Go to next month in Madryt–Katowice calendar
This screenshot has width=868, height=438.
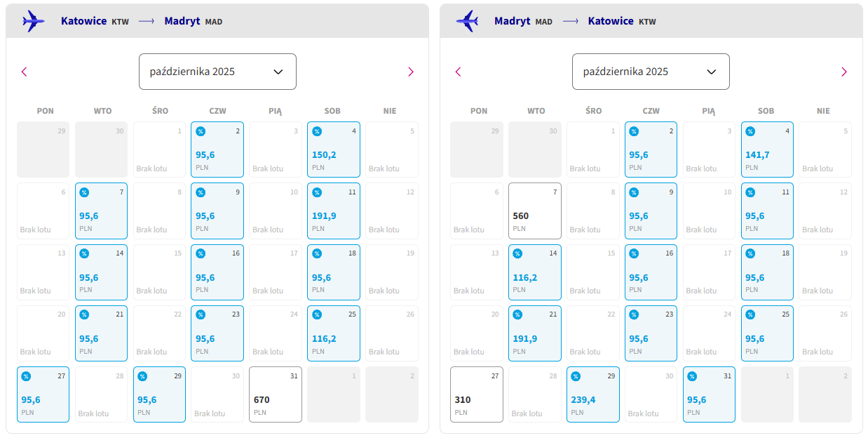click(844, 72)
